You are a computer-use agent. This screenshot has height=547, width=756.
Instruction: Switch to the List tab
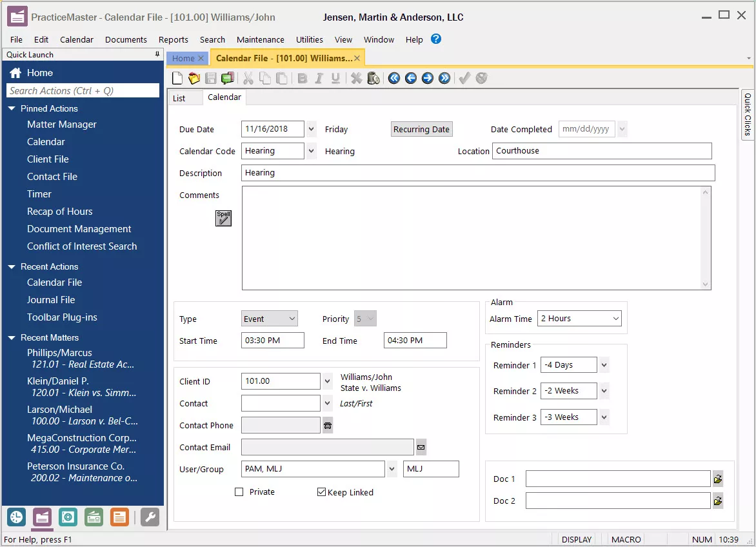179,98
